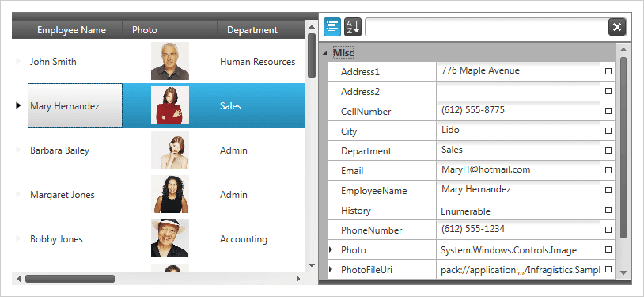The image size is (644, 297).
Task: Click the row selector arrow for Bobby Jones
Action: coord(18,239)
